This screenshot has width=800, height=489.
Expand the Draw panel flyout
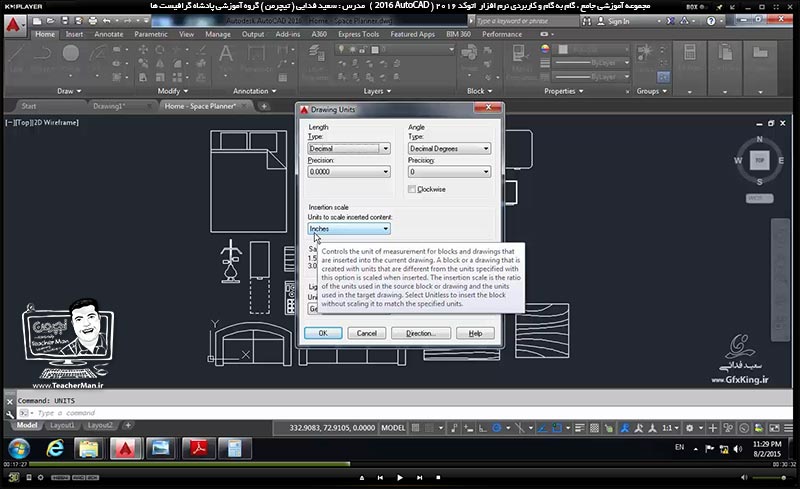pos(69,91)
